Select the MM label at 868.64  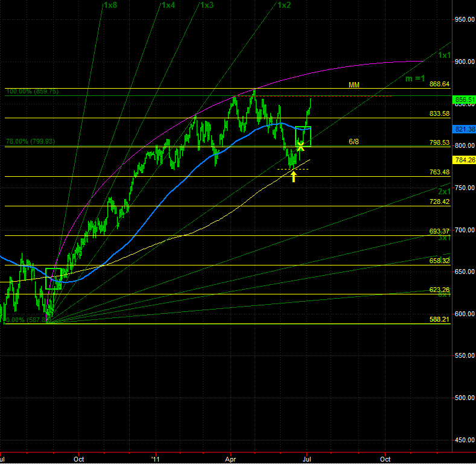tap(354, 85)
